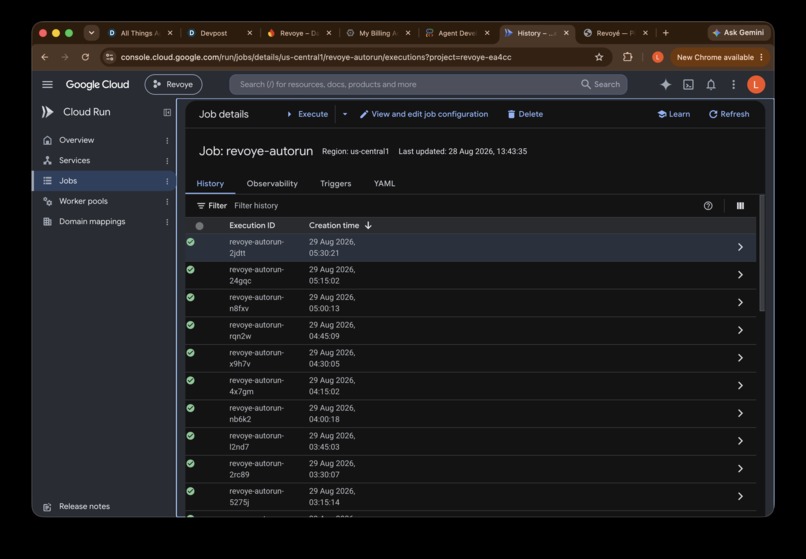
Task: Open the three-dot settings menu in Cloud header
Action: point(734,84)
